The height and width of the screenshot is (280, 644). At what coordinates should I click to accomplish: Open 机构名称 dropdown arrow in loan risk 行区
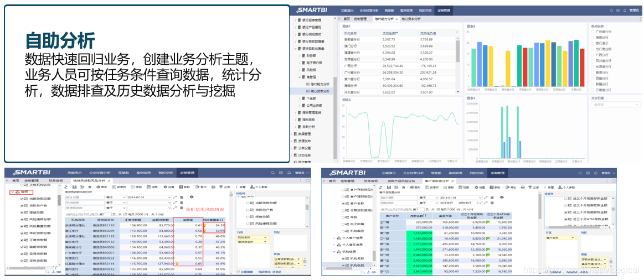point(265,237)
